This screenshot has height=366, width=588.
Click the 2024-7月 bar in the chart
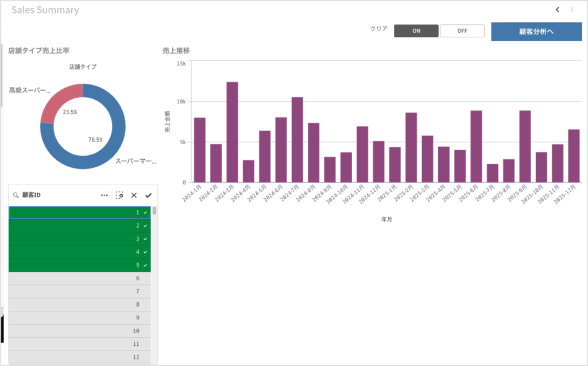297,140
